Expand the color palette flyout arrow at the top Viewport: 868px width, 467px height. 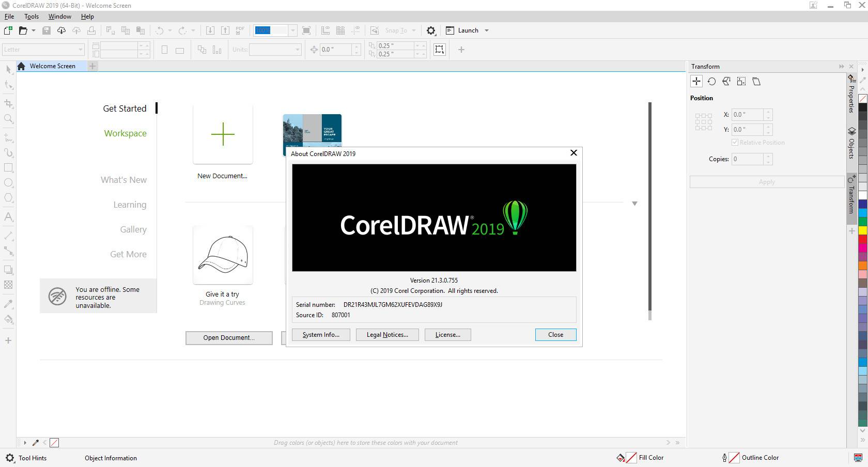click(862, 70)
